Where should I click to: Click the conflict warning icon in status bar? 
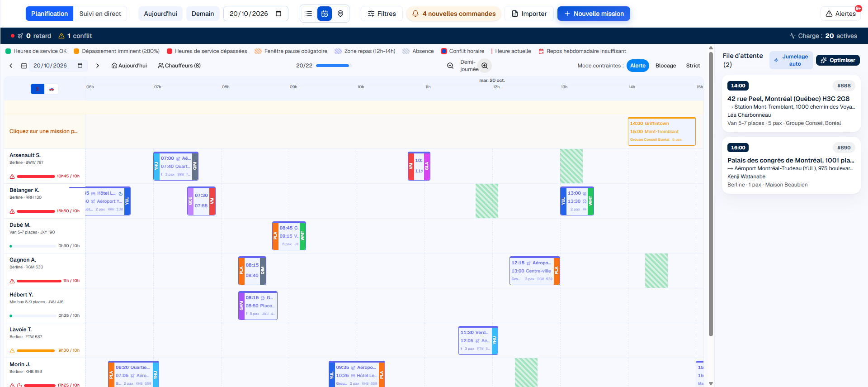61,36
